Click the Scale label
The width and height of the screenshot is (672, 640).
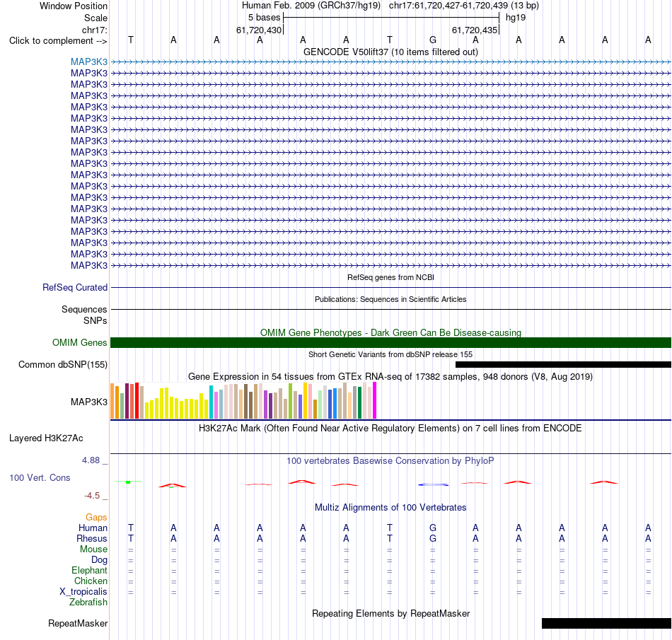click(95, 18)
